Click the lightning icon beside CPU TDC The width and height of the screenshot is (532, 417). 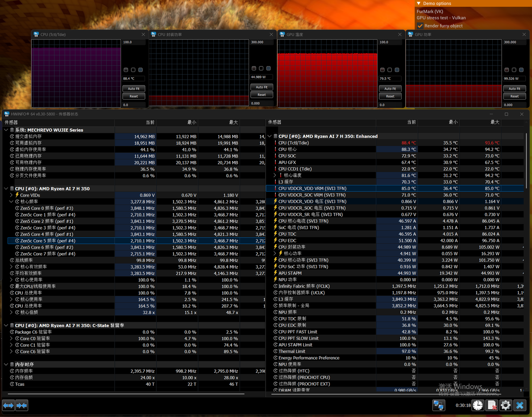coord(275,234)
